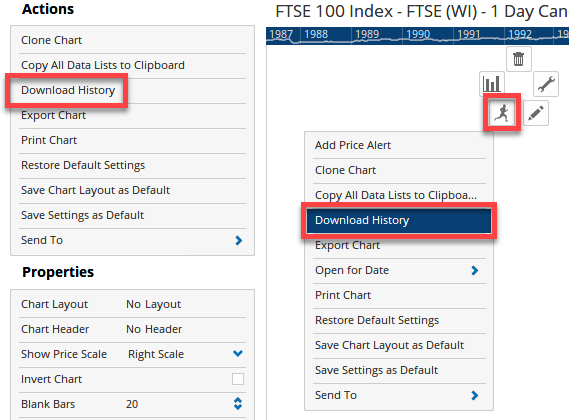Select Save Chart Layout as Default in Actions panel
The width and height of the screenshot is (569, 420).
click(132, 190)
